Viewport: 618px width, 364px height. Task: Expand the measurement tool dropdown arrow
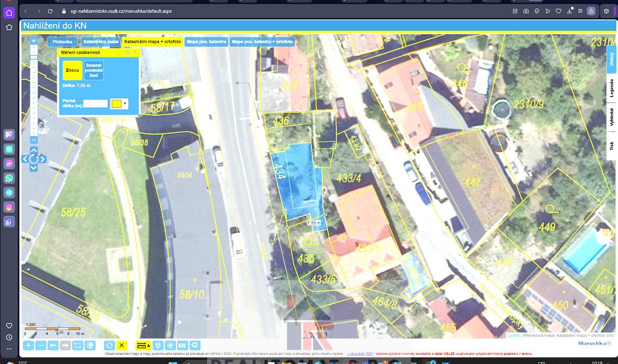pos(149,345)
